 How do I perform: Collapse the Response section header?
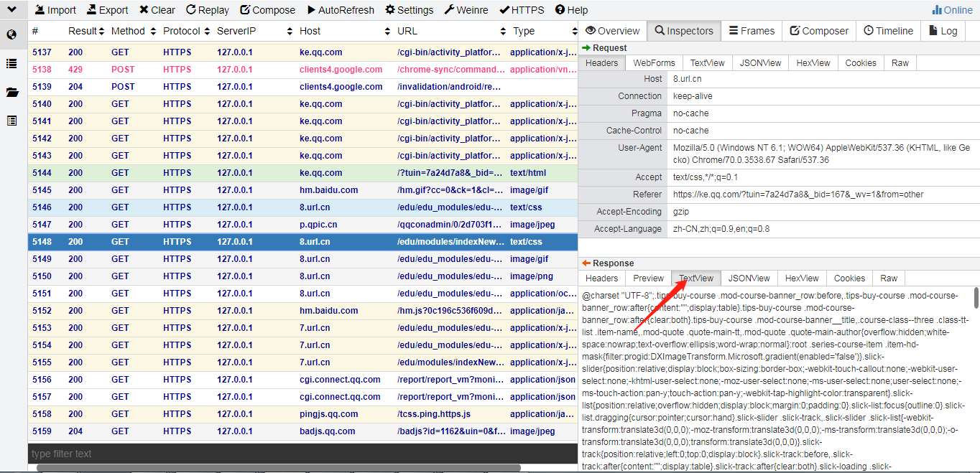[779, 263]
